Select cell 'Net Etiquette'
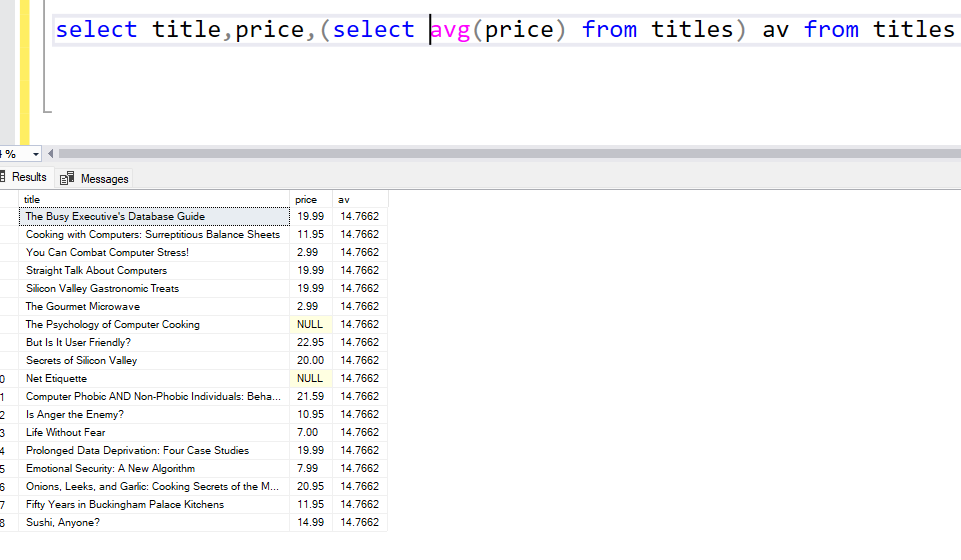 click(154, 379)
